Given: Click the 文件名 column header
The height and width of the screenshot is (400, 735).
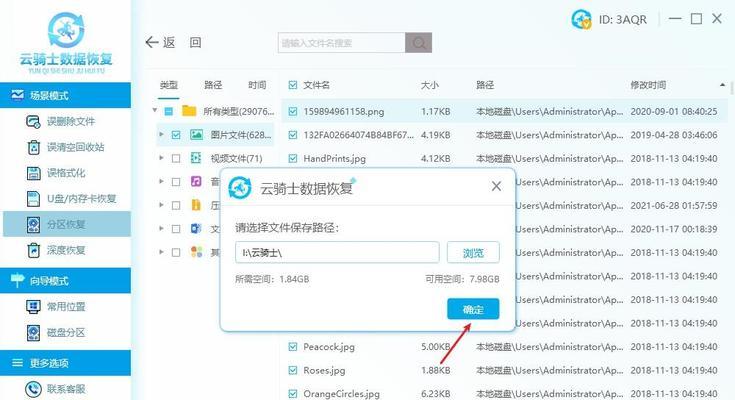Looking at the screenshot, I should [316, 85].
